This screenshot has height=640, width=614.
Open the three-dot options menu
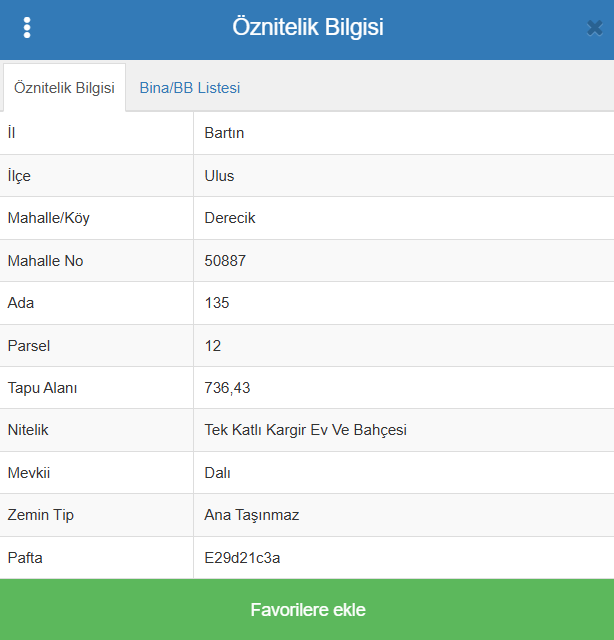pos(27,28)
